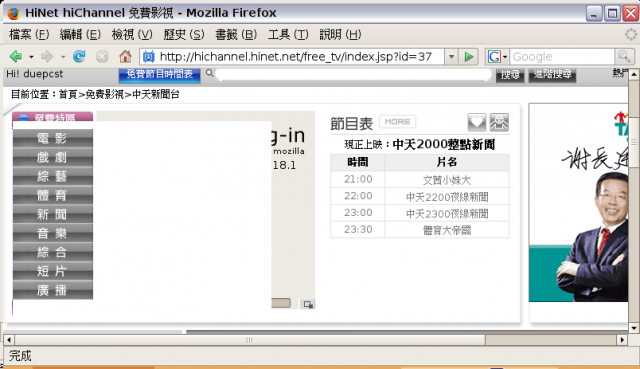Click the advertisement banner with the man

578,203
